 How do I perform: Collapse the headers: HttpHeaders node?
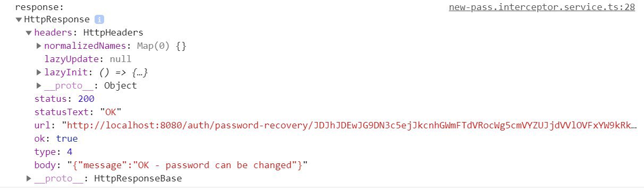(29, 33)
